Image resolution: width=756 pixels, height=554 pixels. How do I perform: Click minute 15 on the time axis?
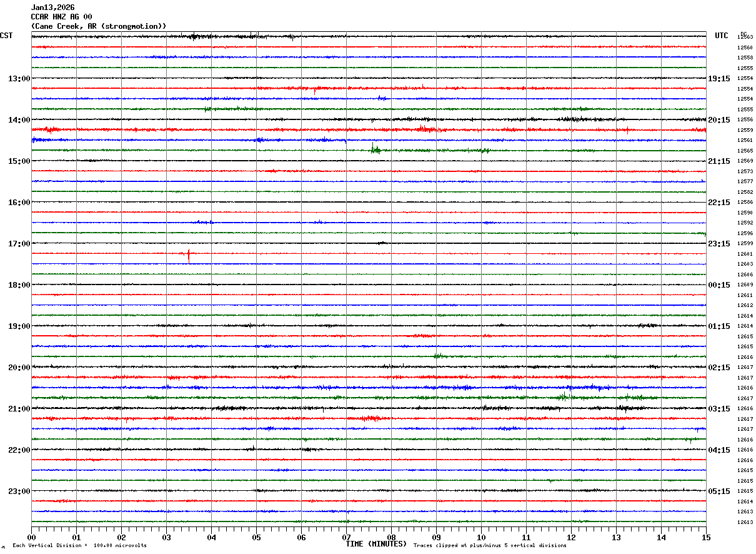point(706,537)
